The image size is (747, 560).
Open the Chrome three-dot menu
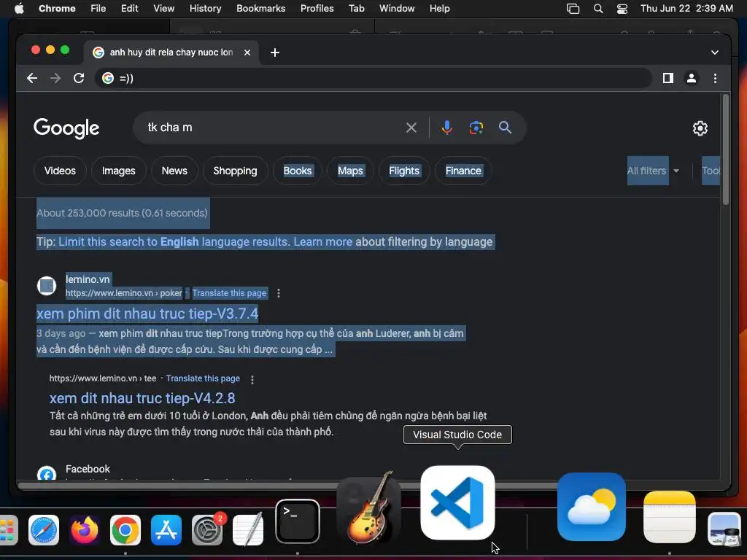click(715, 78)
